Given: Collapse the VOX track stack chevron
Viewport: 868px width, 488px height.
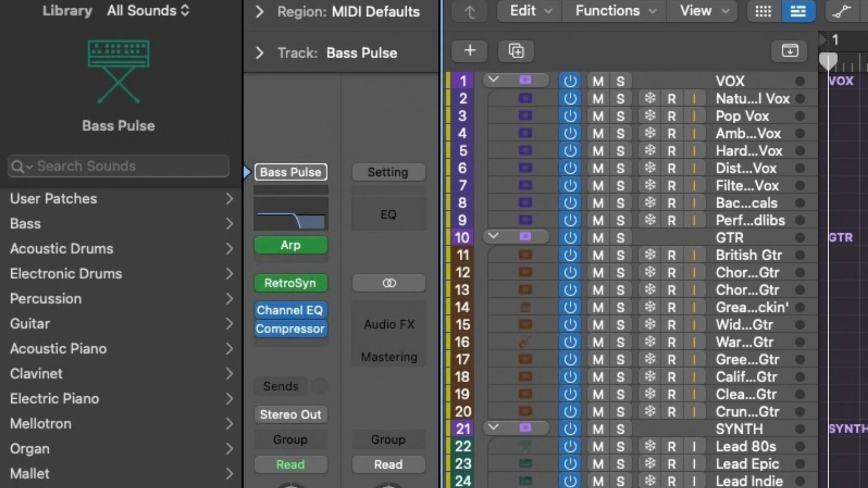Looking at the screenshot, I should click(493, 80).
